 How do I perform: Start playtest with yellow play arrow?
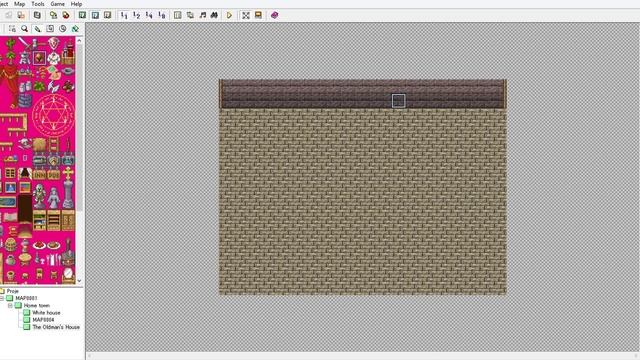point(229,15)
